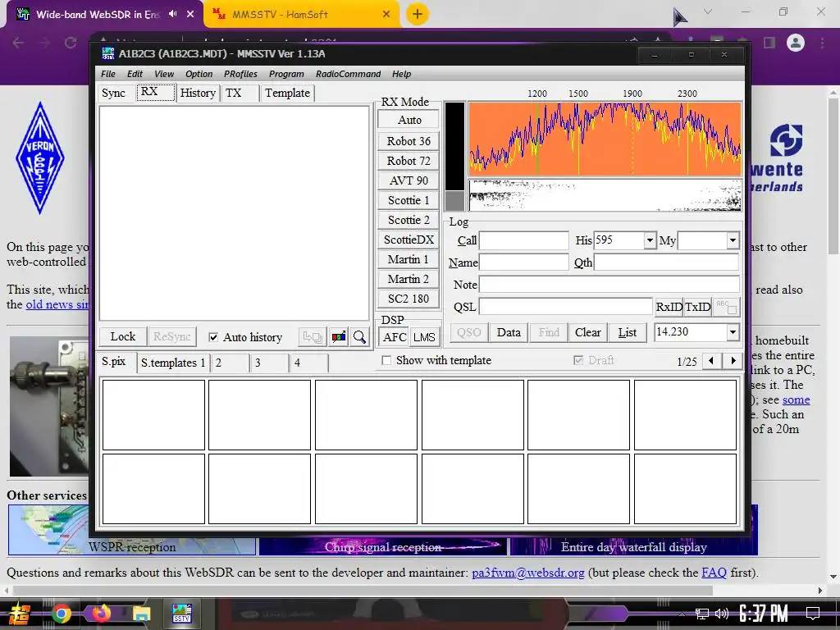840x630 pixels.
Task: Click the VERON logo on the webpage
Action: click(x=40, y=158)
